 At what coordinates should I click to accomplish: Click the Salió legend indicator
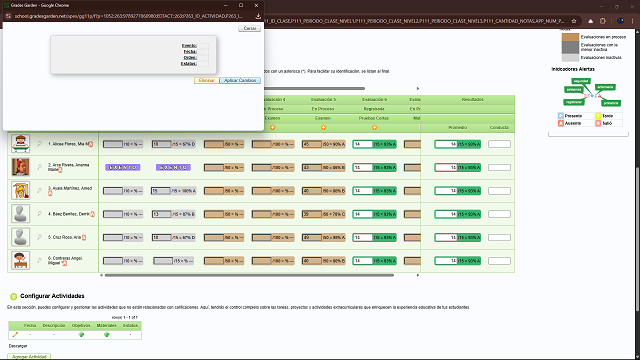click(598, 123)
